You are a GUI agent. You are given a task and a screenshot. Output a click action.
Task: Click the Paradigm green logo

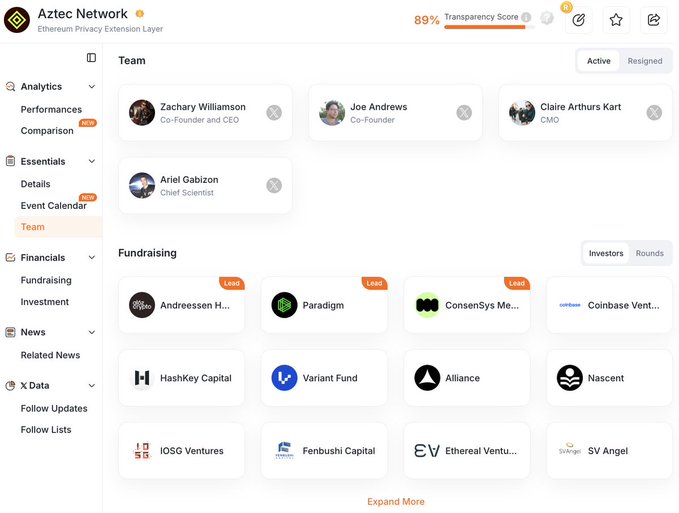(285, 305)
